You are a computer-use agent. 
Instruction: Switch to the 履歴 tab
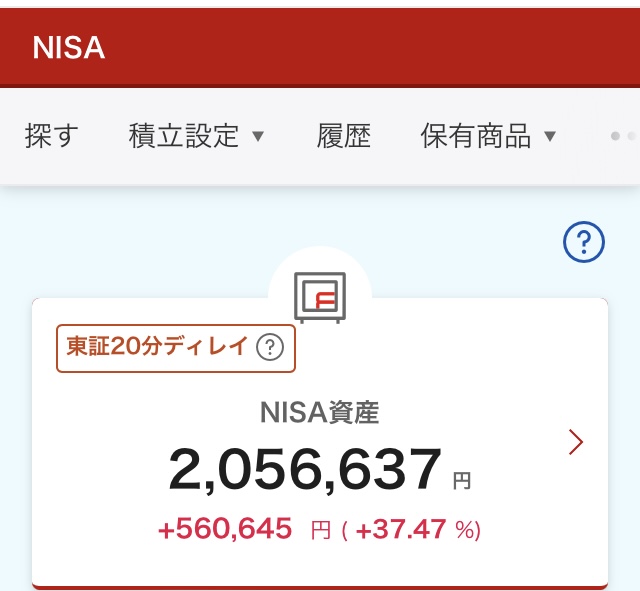point(344,136)
